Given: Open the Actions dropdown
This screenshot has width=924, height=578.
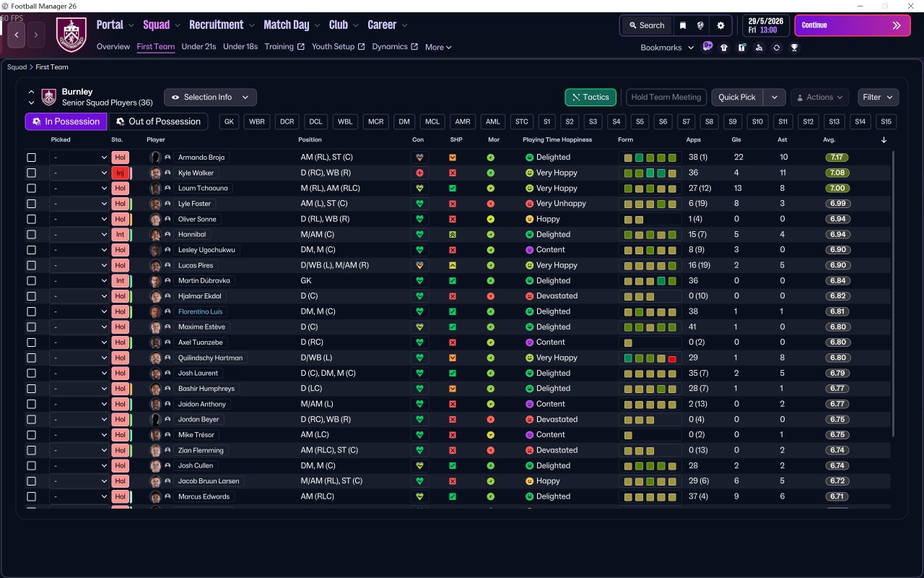Looking at the screenshot, I should [819, 97].
